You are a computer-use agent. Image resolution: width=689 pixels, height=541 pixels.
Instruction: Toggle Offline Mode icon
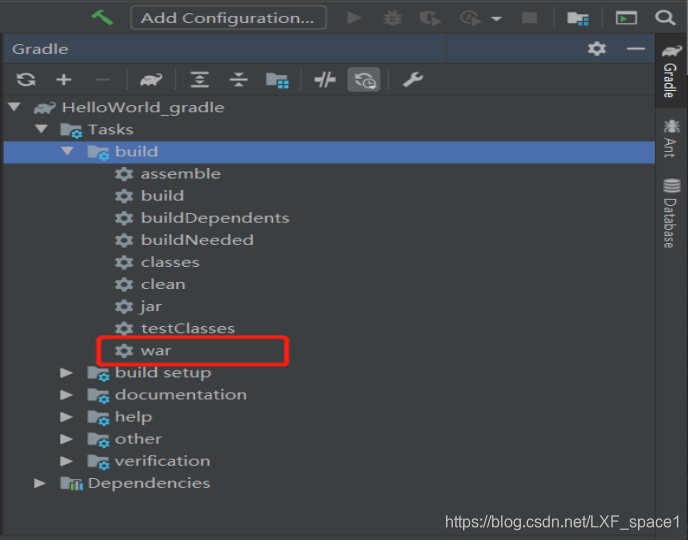point(325,80)
